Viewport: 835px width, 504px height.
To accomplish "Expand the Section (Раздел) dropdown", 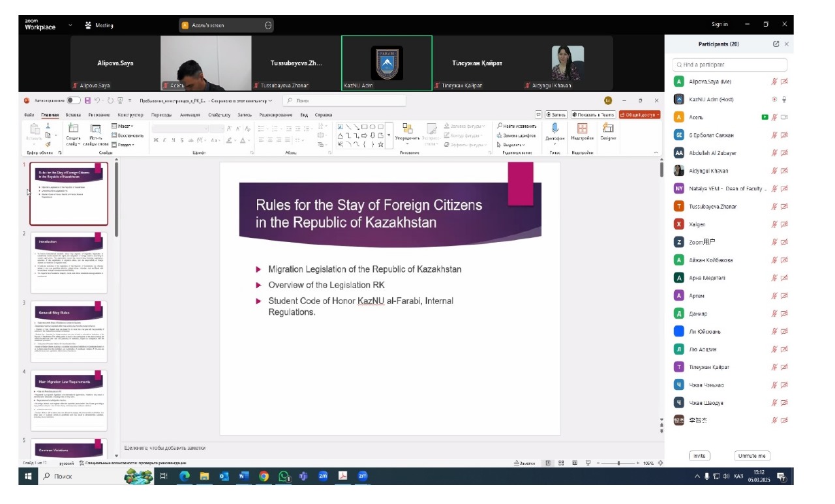I will 122,144.
